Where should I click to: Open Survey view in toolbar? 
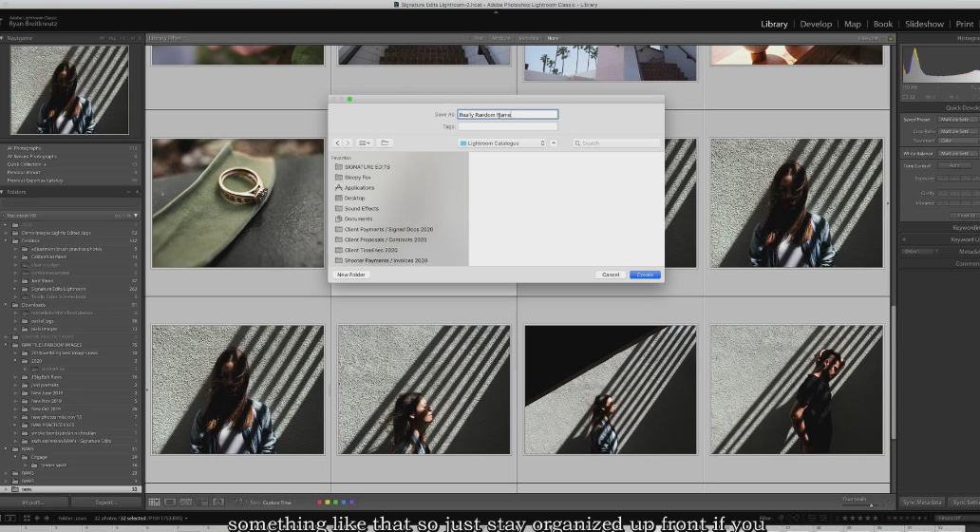tap(201, 502)
